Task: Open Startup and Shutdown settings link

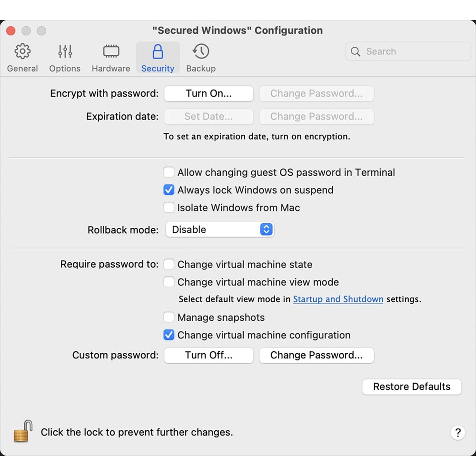Action: (338, 299)
